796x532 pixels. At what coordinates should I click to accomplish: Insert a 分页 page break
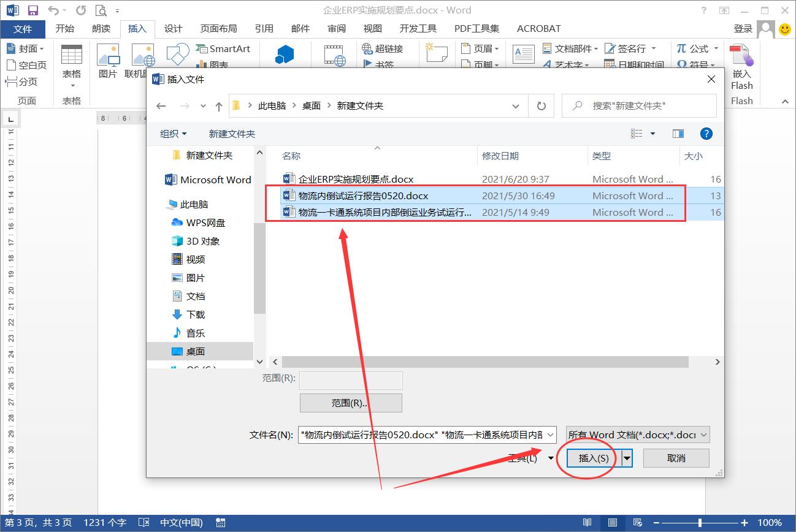pos(22,82)
